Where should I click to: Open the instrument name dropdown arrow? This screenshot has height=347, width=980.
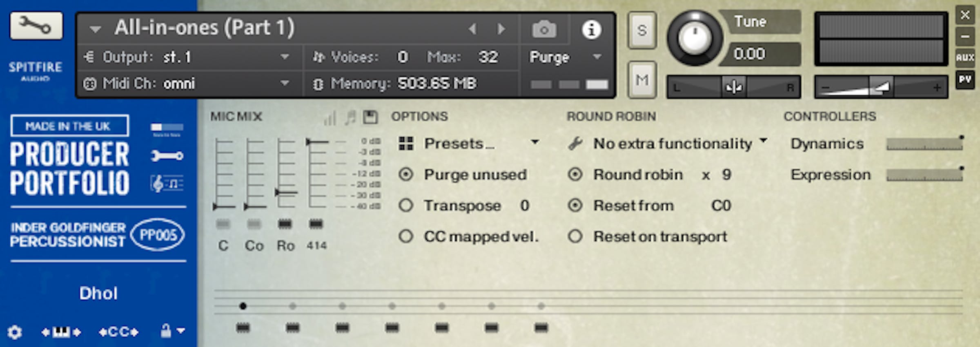tap(95, 29)
